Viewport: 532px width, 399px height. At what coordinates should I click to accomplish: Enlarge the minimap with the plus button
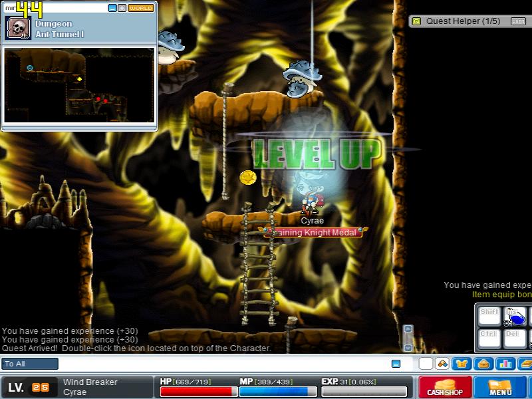[122, 8]
